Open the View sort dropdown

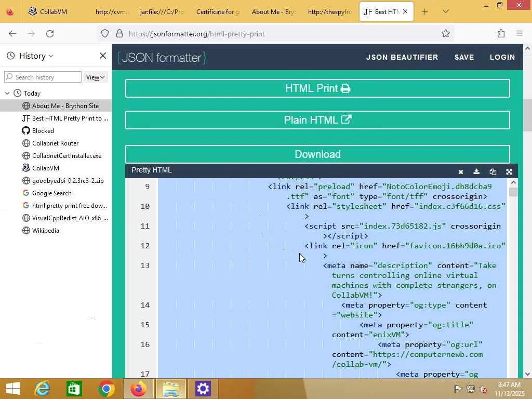95,77
